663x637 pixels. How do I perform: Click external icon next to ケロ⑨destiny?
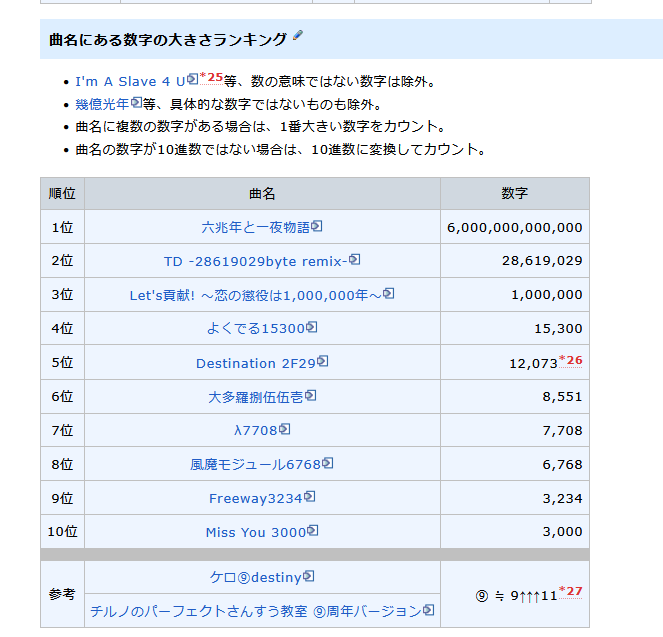(x=309, y=576)
